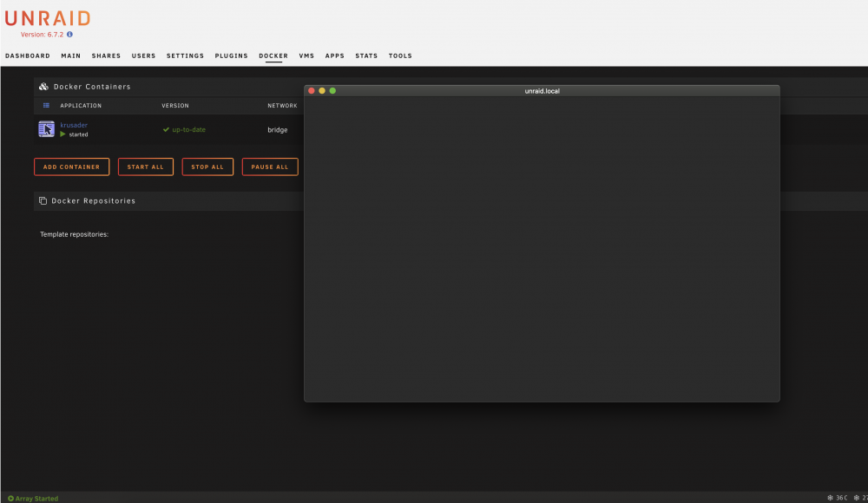The height and width of the screenshot is (503, 868).
Task: Click the Array Started status icon
Action: point(10,499)
